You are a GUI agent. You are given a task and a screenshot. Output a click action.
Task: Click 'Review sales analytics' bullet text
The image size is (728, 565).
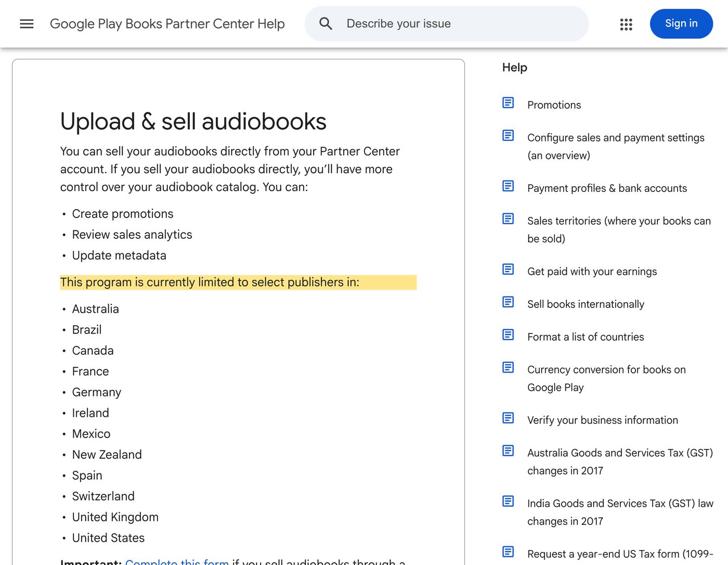click(x=132, y=235)
